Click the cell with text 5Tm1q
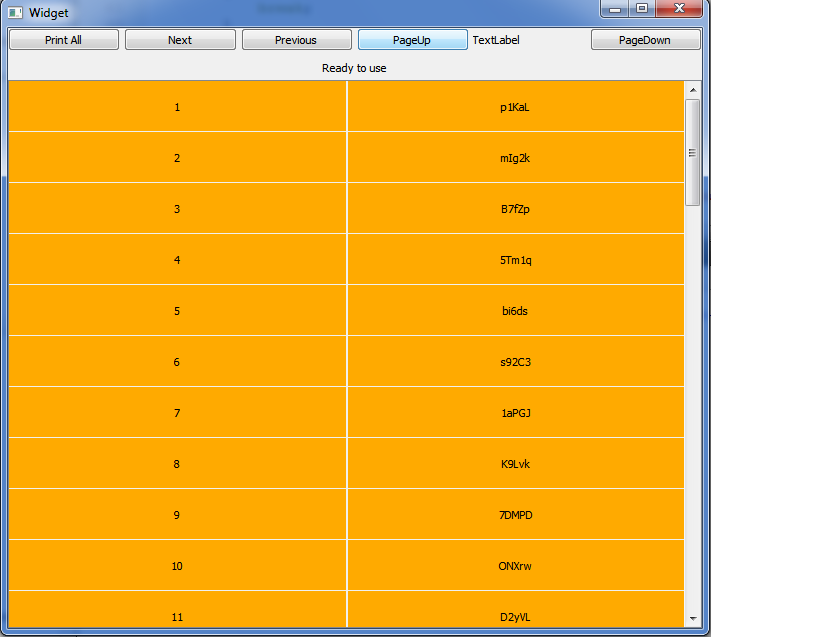 click(x=515, y=260)
